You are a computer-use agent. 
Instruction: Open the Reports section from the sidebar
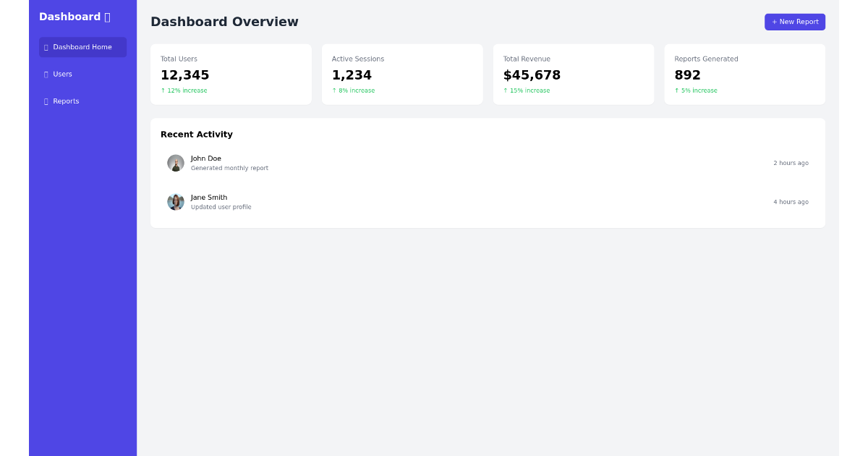65,101
